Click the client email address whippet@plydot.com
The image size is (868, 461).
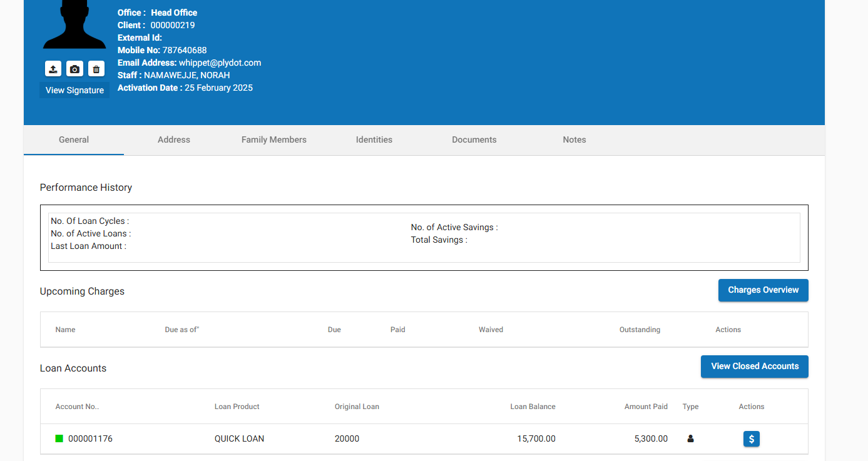tap(220, 63)
